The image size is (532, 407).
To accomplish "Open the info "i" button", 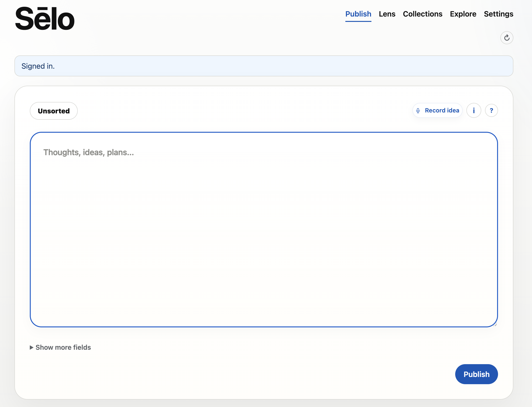I will 474,110.
